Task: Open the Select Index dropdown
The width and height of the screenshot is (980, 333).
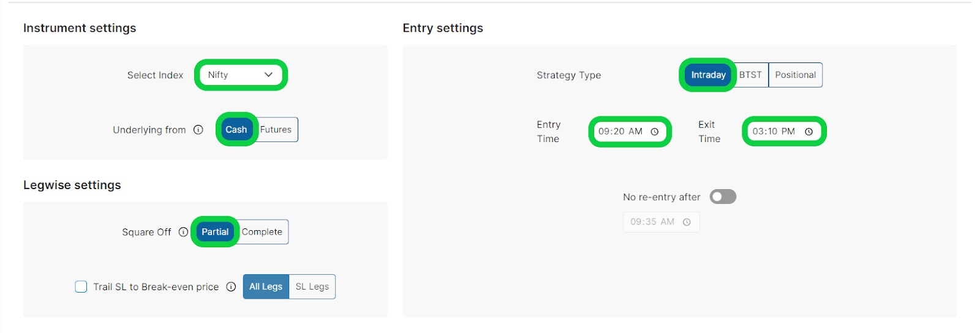Action: [240, 75]
